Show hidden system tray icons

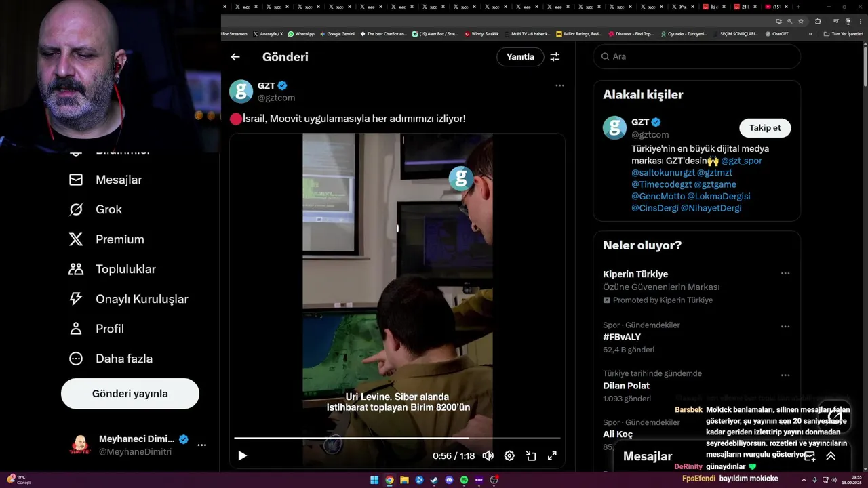point(804,480)
